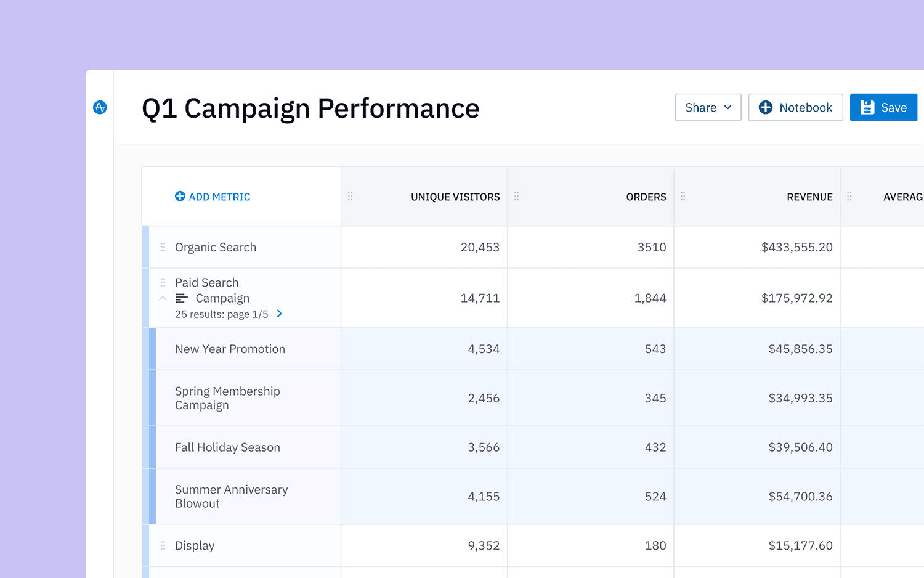Click the drag handle on the Orders column
The image size is (924, 578).
click(x=516, y=196)
